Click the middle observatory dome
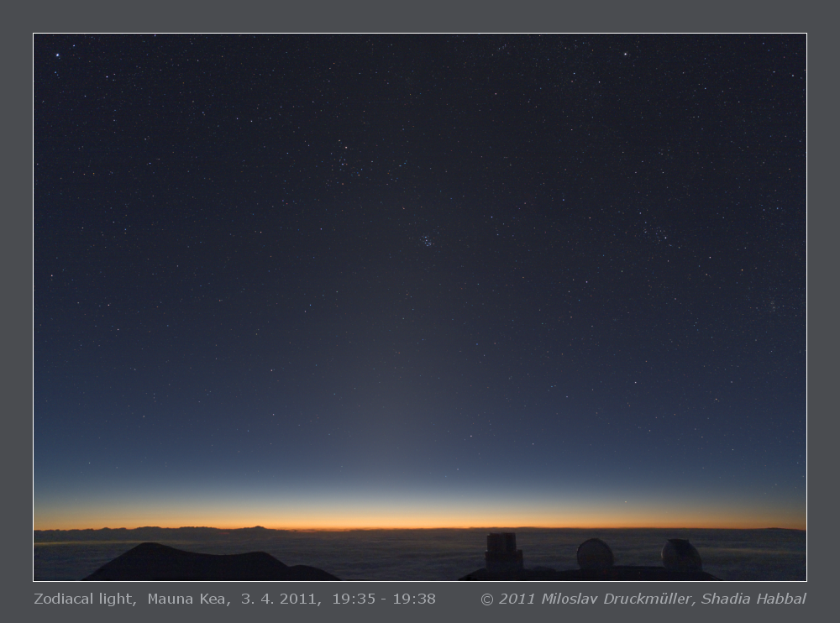The image size is (840, 623). click(595, 554)
